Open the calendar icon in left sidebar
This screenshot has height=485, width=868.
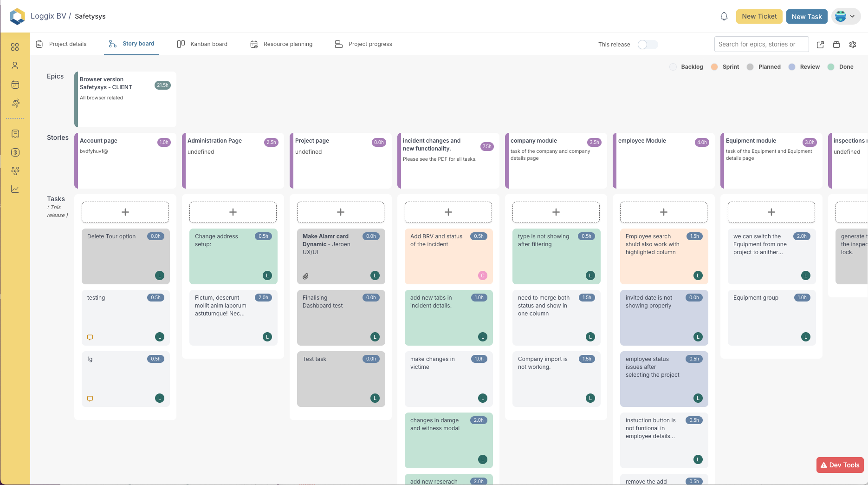[15, 85]
